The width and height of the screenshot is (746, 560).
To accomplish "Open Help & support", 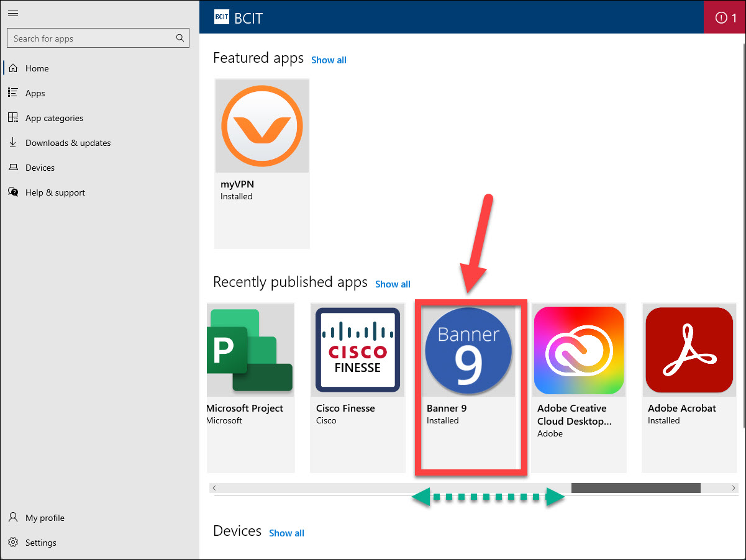I will [55, 192].
